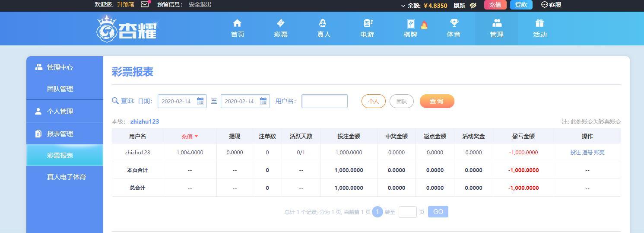The image size is (644, 233).
Task: Open 棋牌 card games nav item
Action: (x=410, y=29)
